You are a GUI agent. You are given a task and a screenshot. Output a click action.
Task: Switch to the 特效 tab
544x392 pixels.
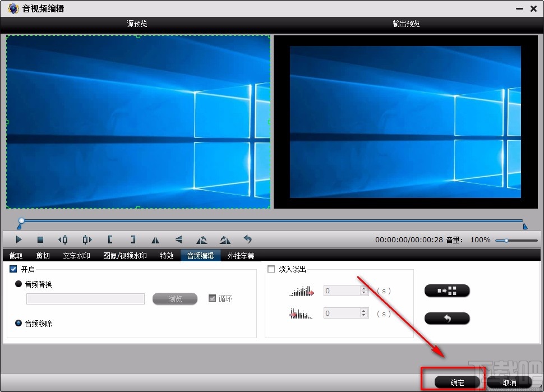tap(167, 255)
